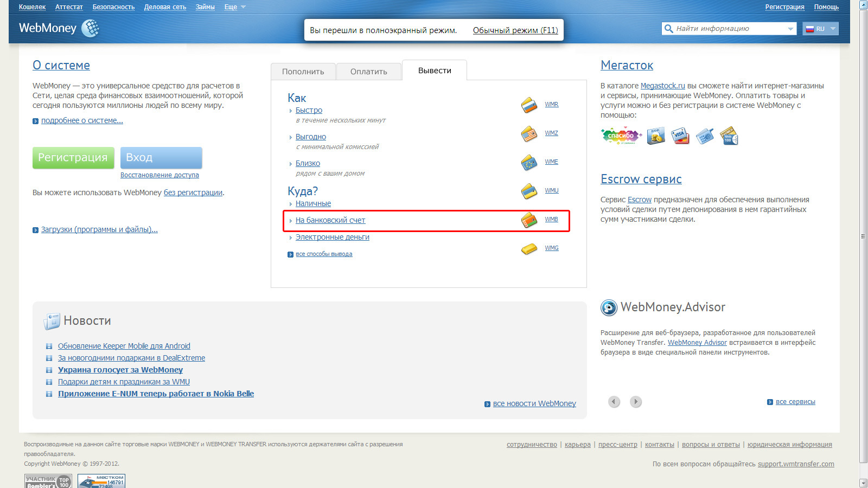868x488 pixels.
Task: Select the WME euro purse icon
Action: pyautogui.click(x=529, y=162)
